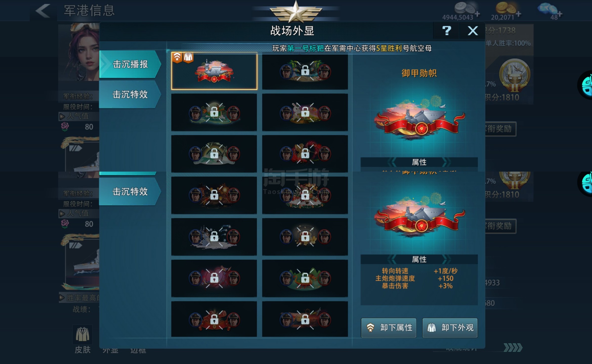Switch to the lower 击沉特效 tab

[130, 192]
